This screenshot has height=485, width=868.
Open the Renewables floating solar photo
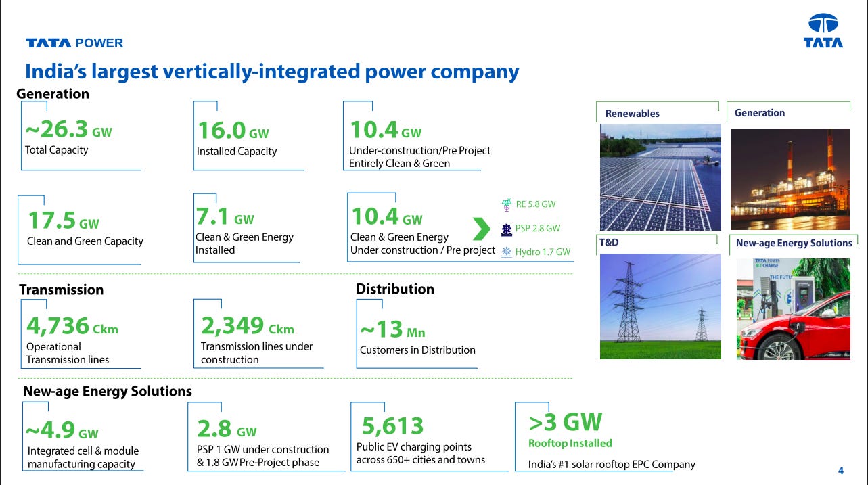660,177
